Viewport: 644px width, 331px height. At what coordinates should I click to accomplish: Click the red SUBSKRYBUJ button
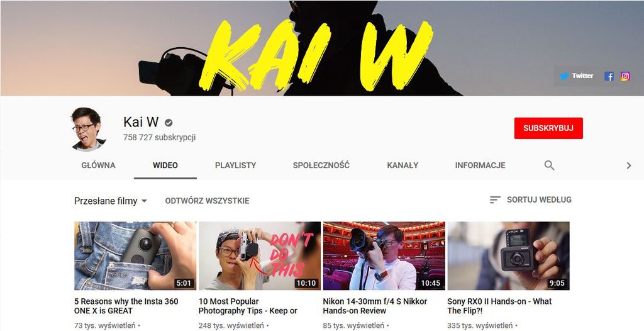click(548, 128)
